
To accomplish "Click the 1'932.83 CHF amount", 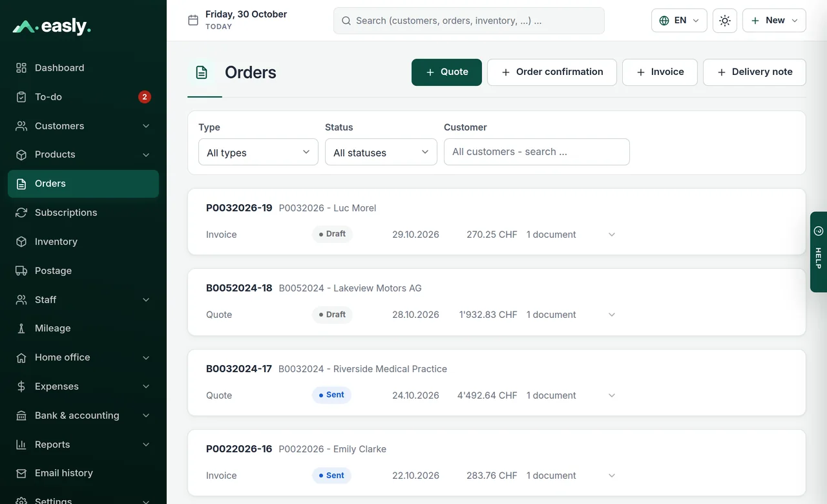I will (488, 315).
